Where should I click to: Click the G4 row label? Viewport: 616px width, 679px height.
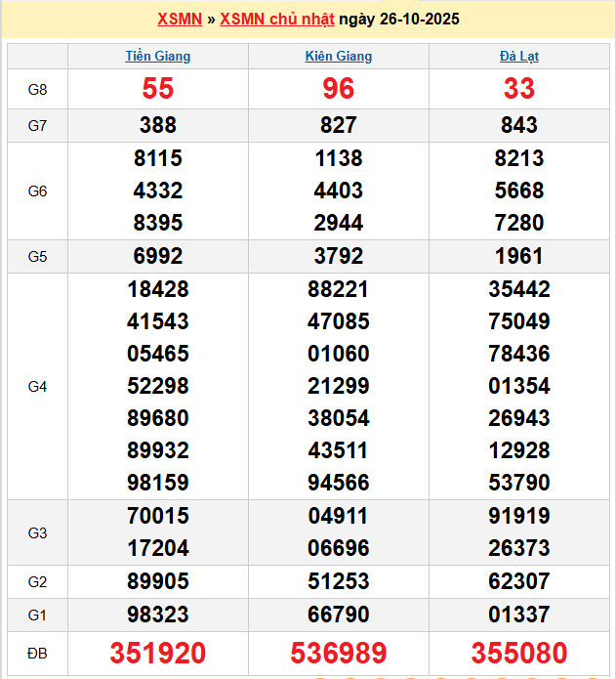click(x=37, y=387)
